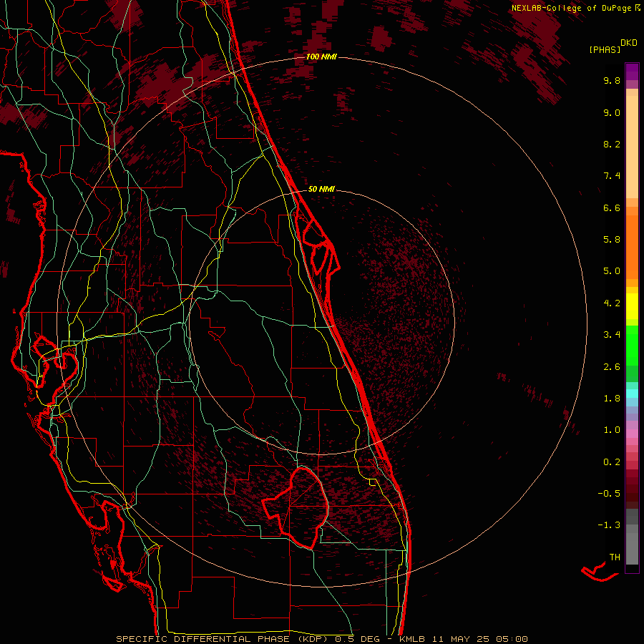Viewport: 644px width, 644px height.
Task: Click the 5.8 legend value
Action: (612, 240)
